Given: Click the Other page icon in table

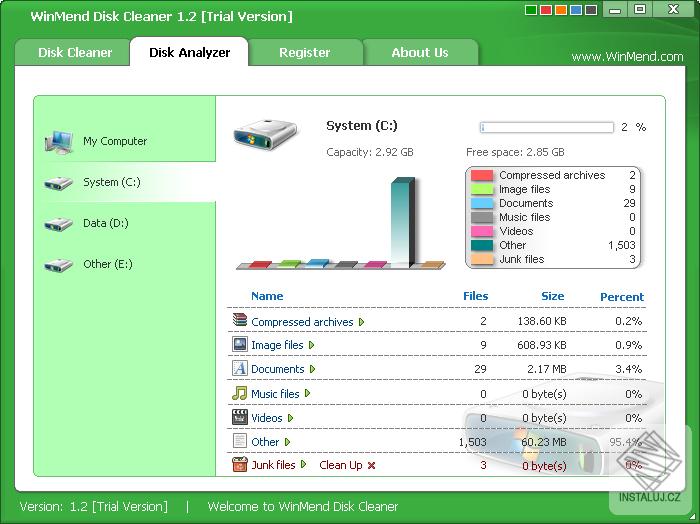Looking at the screenshot, I should tap(240, 441).
